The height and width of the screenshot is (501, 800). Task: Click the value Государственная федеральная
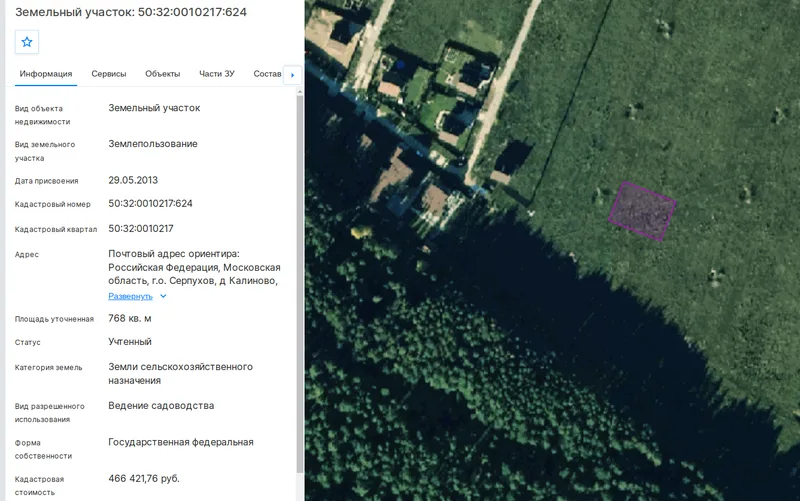coord(181,442)
